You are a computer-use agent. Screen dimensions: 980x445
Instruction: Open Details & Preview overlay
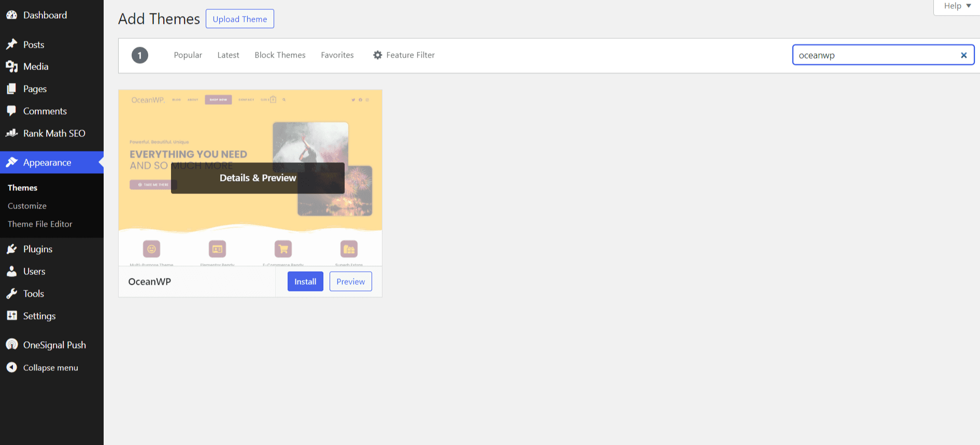click(x=258, y=178)
